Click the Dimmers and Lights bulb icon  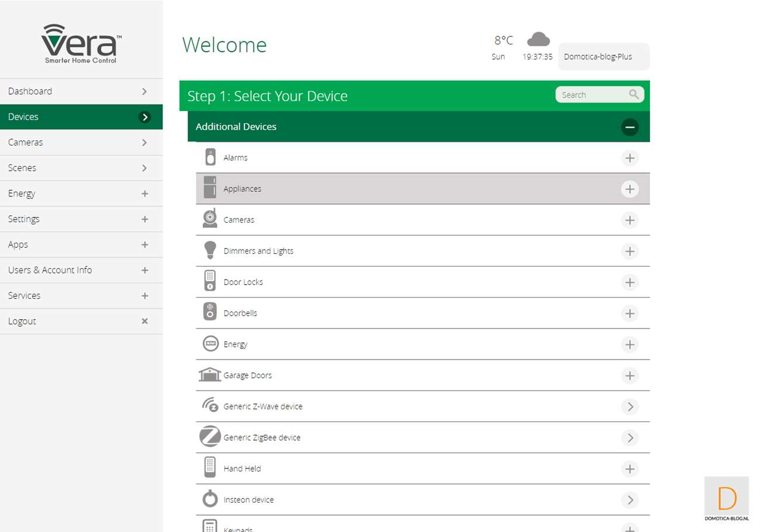pos(210,250)
